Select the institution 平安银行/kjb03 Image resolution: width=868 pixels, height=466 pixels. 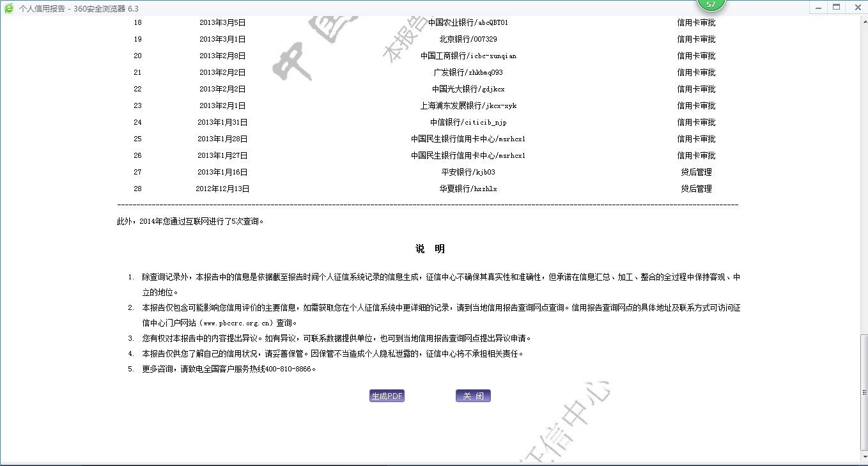[469, 172]
